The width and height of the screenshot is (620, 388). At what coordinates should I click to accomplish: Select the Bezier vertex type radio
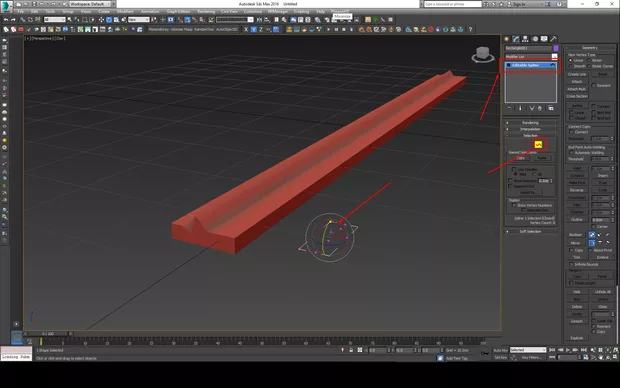tap(589, 61)
